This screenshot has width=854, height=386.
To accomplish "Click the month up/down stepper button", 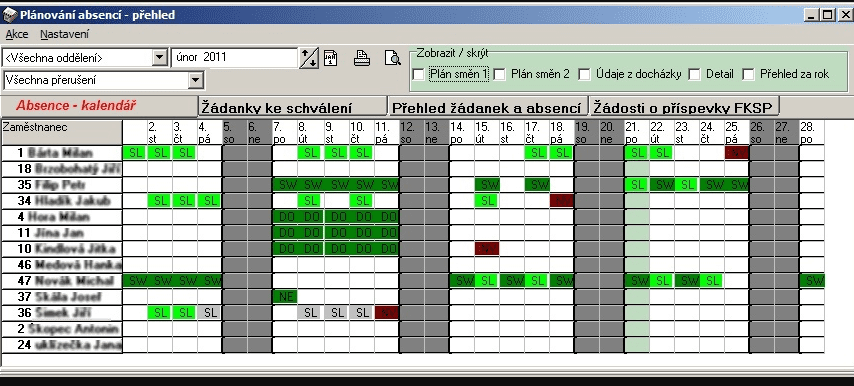I will click(x=309, y=58).
